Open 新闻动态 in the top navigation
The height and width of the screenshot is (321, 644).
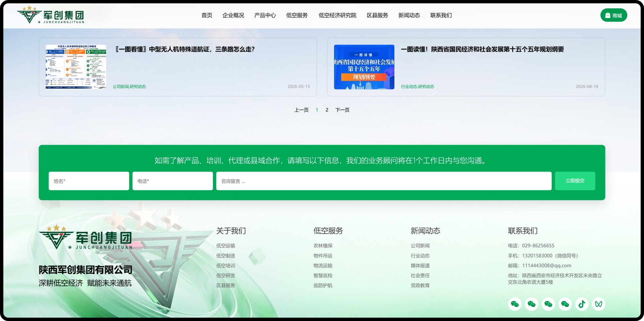(409, 15)
